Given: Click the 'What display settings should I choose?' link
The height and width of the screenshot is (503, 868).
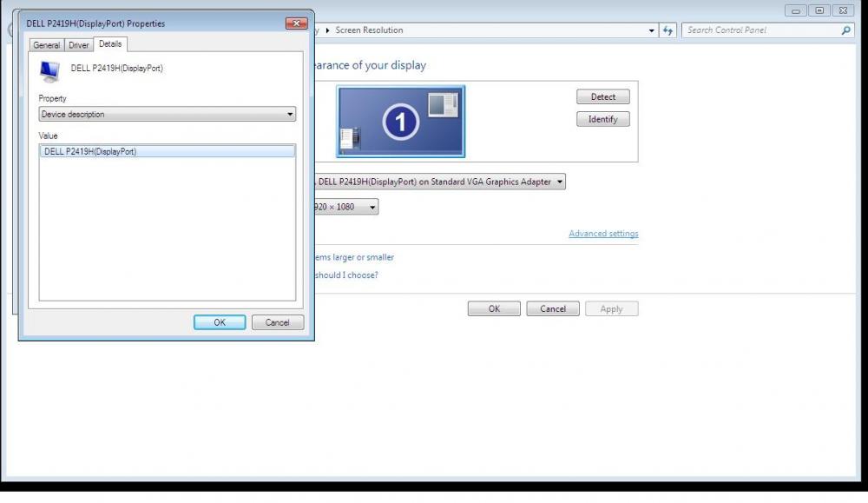Looking at the screenshot, I should click(346, 275).
